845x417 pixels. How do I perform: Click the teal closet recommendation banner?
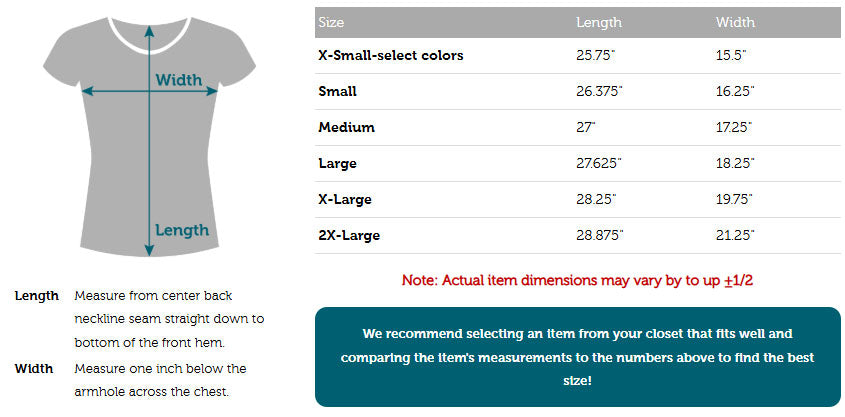tap(577, 357)
